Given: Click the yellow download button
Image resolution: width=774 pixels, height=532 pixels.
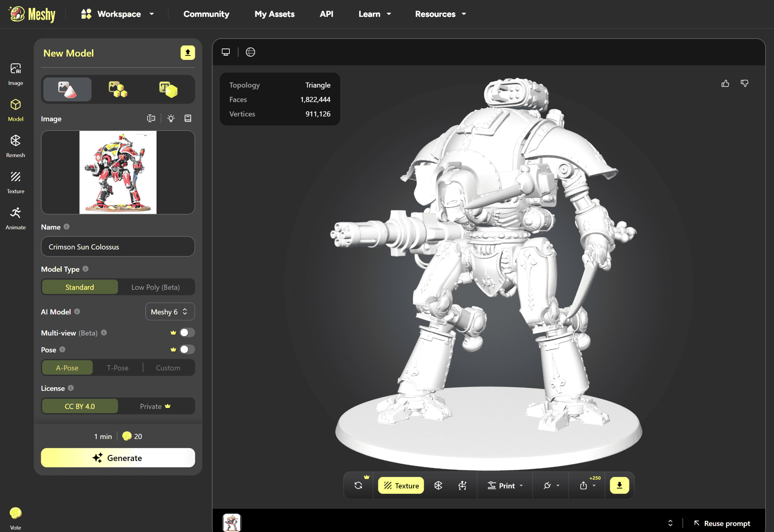Looking at the screenshot, I should coord(619,485).
